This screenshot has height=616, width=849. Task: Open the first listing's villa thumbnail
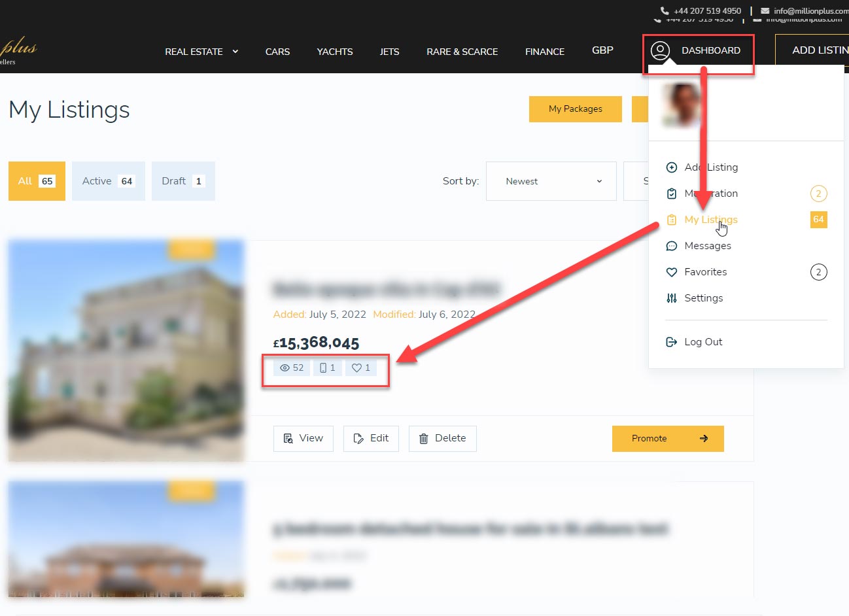[126, 351]
